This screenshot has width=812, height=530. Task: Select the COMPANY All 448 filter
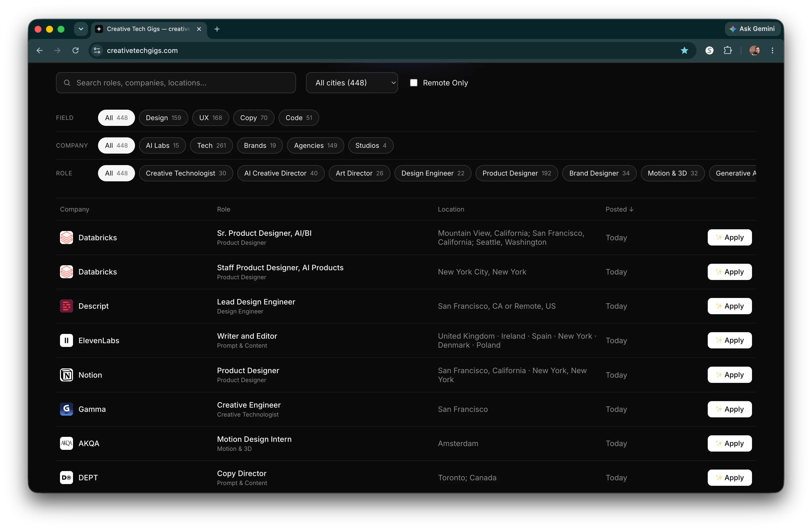(x=116, y=146)
